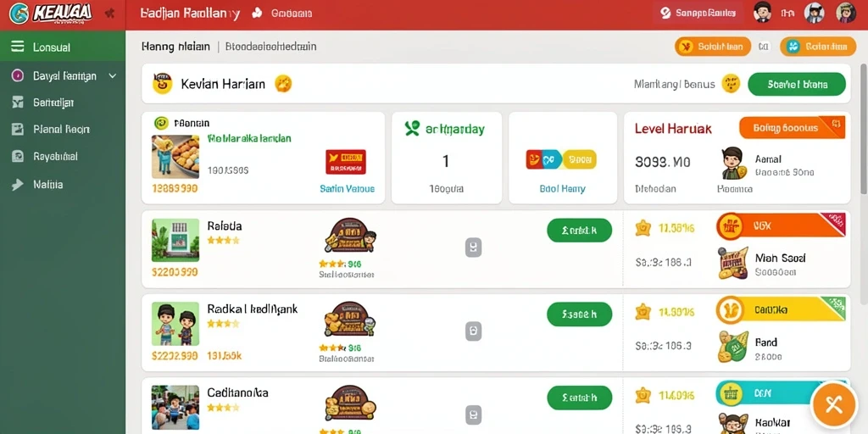Click the Rand corn bag icon
The height and width of the screenshot is (434, 868).
(x=733, y=347)
